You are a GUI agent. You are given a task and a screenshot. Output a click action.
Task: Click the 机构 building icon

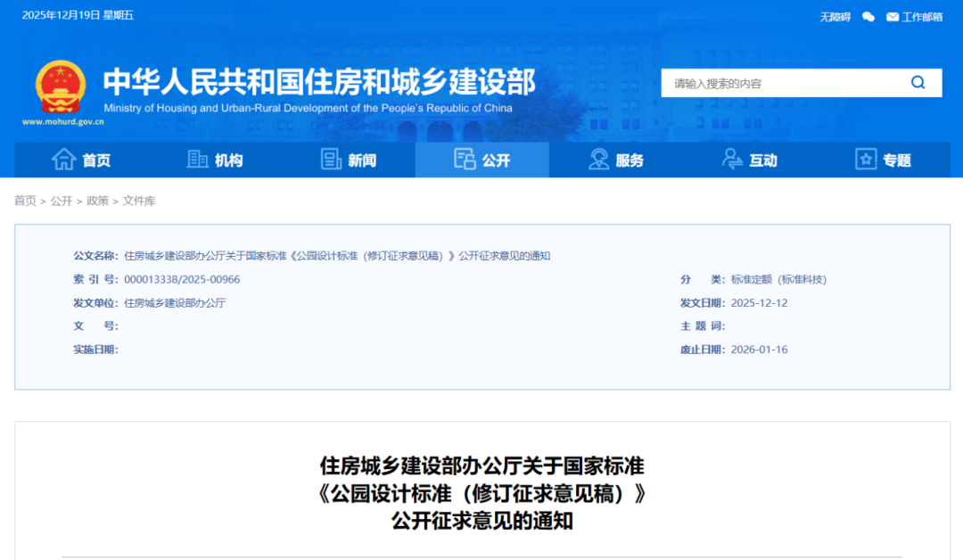point(198,159)
